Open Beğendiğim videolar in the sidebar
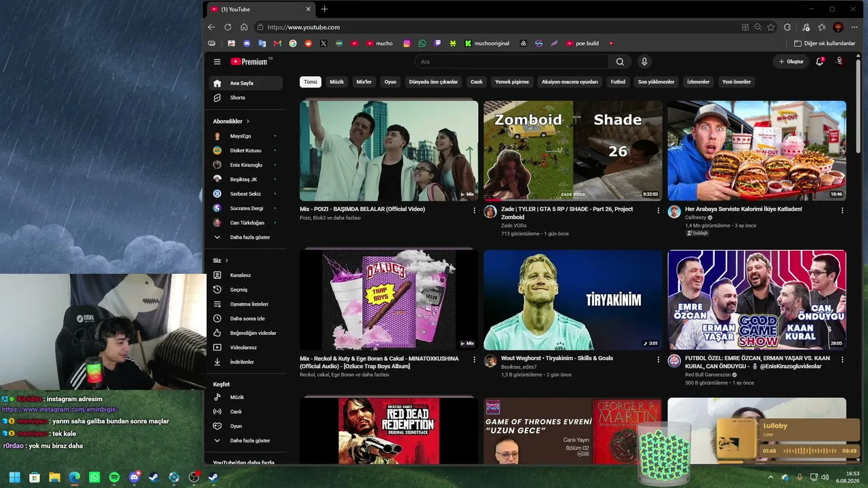 coord(246,333)
